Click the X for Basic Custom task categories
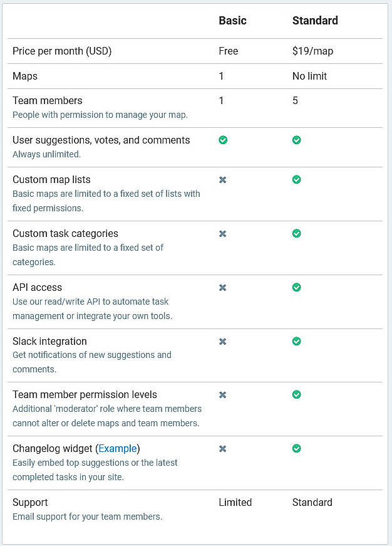The height and width of the screenshot is (546, 392). click(222, 233)
